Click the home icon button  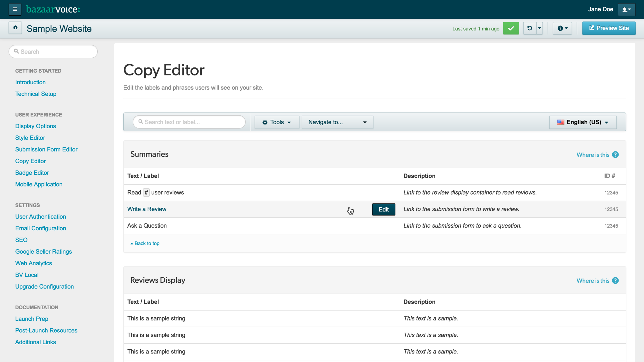tap(15, 28)
